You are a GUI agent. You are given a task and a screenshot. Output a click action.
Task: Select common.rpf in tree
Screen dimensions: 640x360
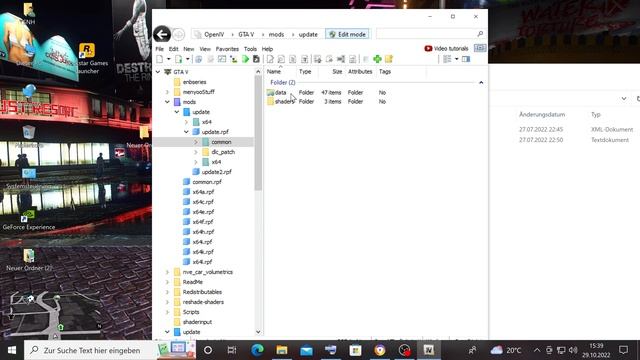(x=207, y=182)
